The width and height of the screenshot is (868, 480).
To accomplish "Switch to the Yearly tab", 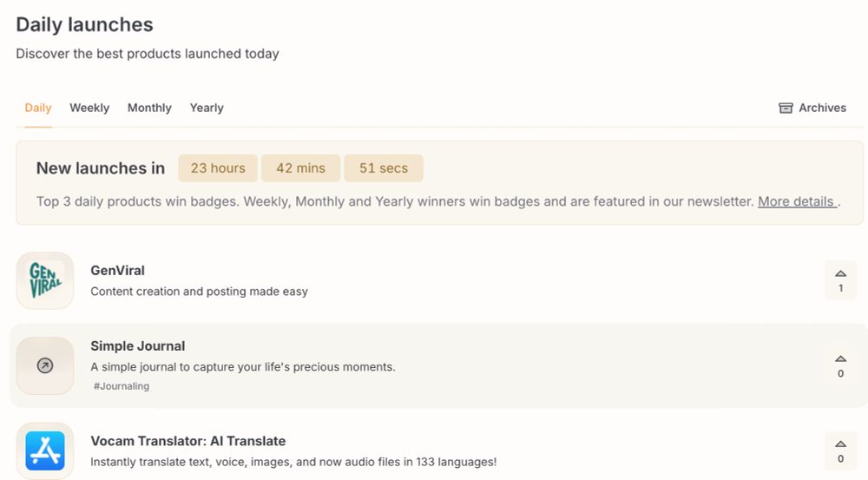I will coord(207,108).
